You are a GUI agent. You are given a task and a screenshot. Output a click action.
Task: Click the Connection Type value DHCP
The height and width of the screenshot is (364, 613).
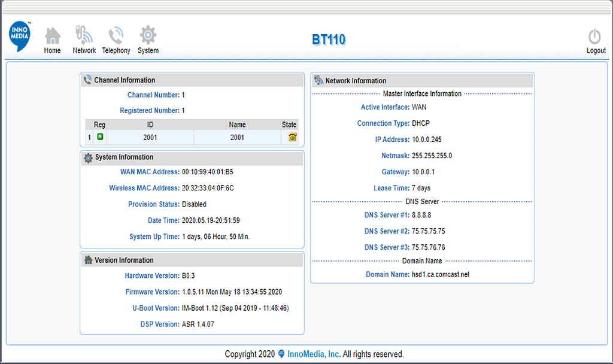click(x=421, y=123)
